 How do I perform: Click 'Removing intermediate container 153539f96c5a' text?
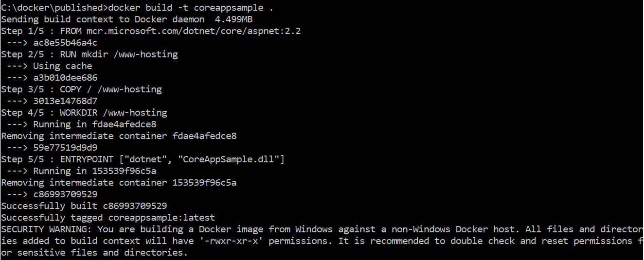[119, 183]
